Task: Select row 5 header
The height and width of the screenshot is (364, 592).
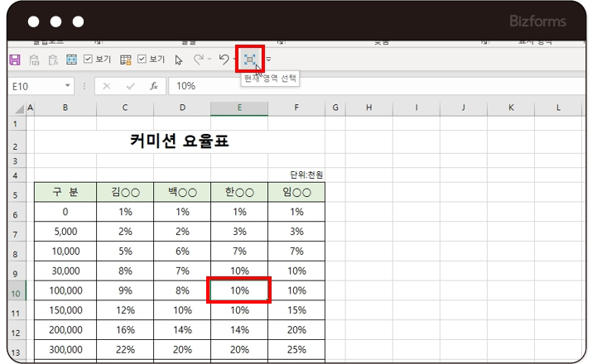Action: click(x=16, y=193)
